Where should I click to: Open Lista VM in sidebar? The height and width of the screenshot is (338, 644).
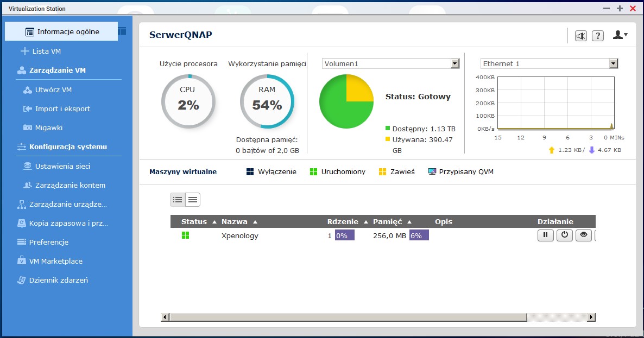click(x=46, y=52)
